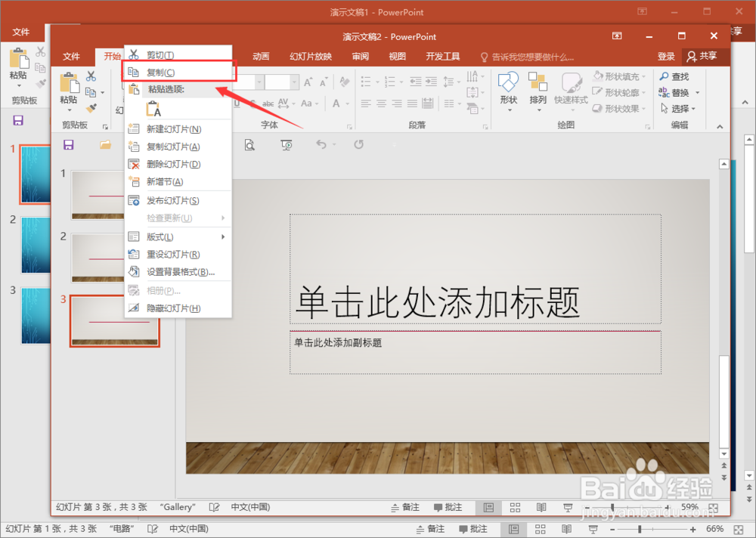Choose 重设幻灯片(R) menu entry
This screenshot has width=756, height=538.
178,255
